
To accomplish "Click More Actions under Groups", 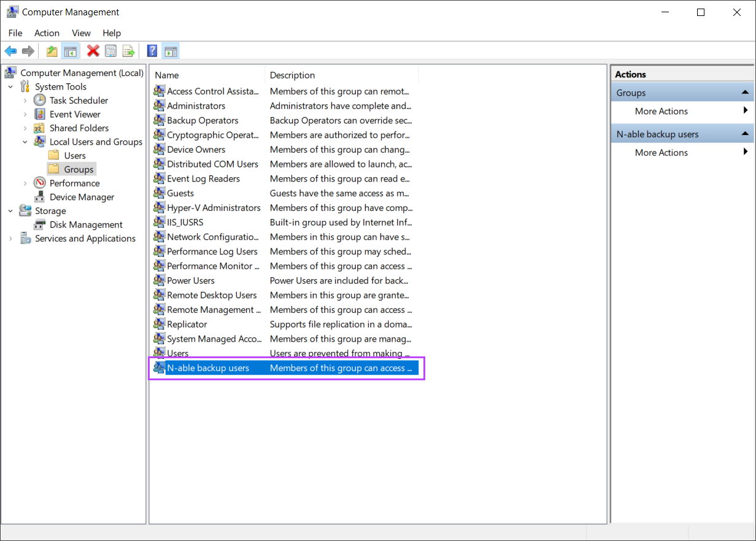I will [661, 111].
